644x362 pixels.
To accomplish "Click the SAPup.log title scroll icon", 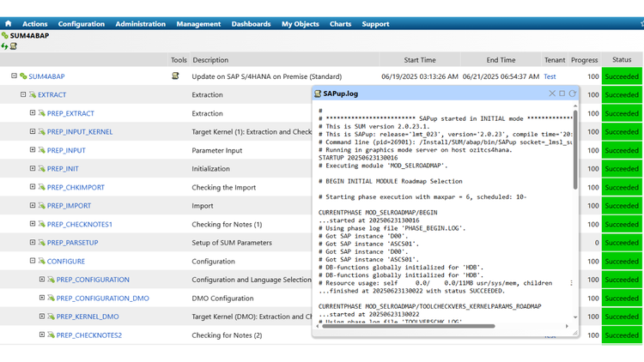I will tap(318, 94).
